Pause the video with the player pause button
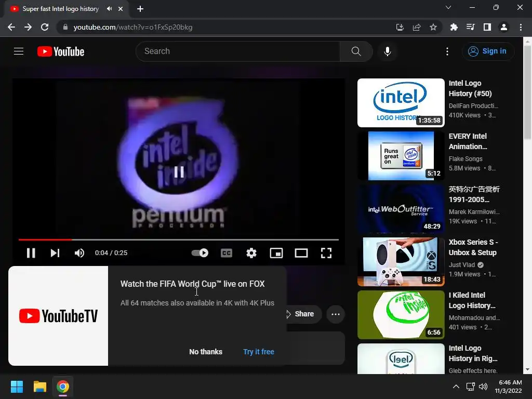The image size is (532, 399). click(31, 253)
